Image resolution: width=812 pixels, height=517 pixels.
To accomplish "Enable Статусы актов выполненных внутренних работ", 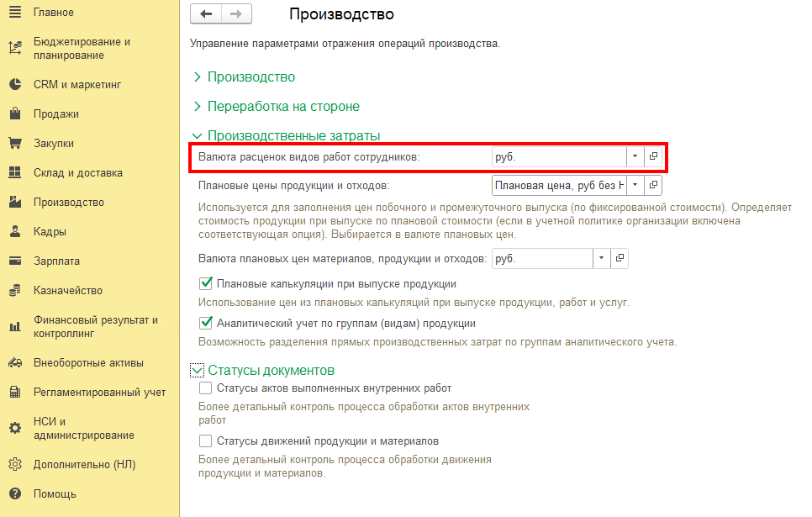I will 206,388.
